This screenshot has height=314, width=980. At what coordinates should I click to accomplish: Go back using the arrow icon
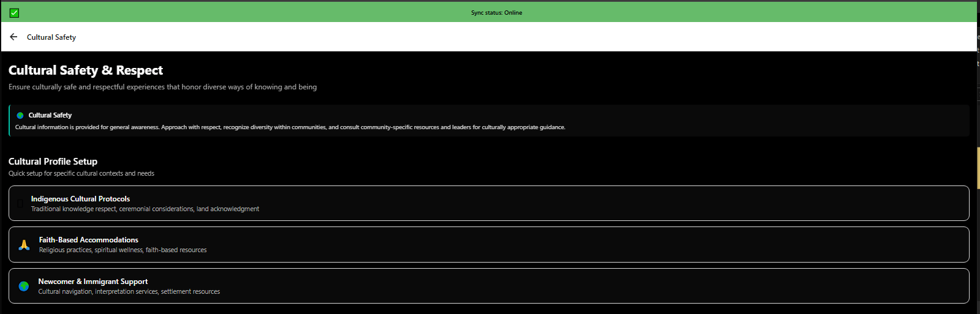[13, 37]
